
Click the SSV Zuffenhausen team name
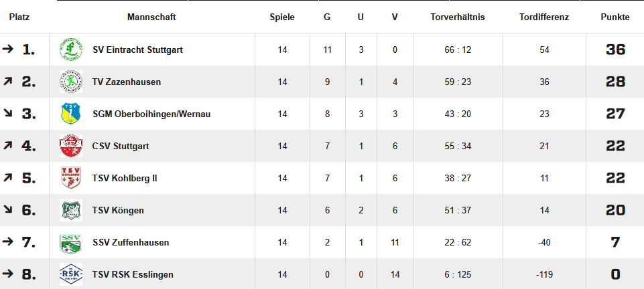point(131,243)
